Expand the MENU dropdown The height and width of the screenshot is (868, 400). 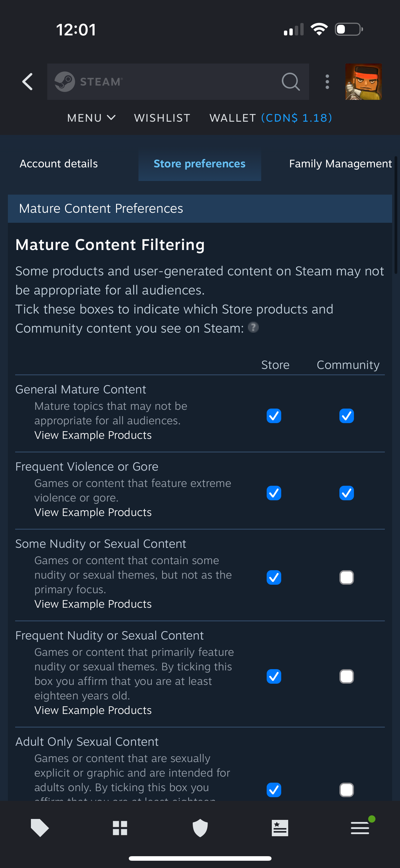coord(91,118)
